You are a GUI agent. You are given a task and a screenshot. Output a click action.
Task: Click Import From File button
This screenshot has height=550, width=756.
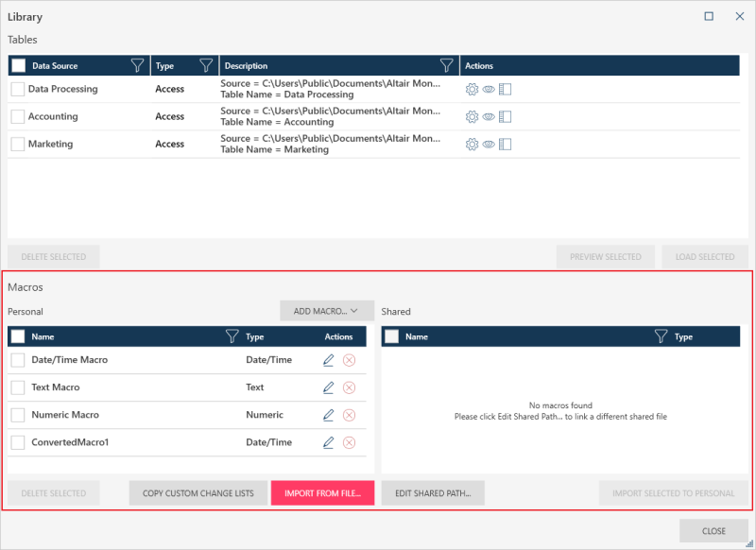pos(322,493)
